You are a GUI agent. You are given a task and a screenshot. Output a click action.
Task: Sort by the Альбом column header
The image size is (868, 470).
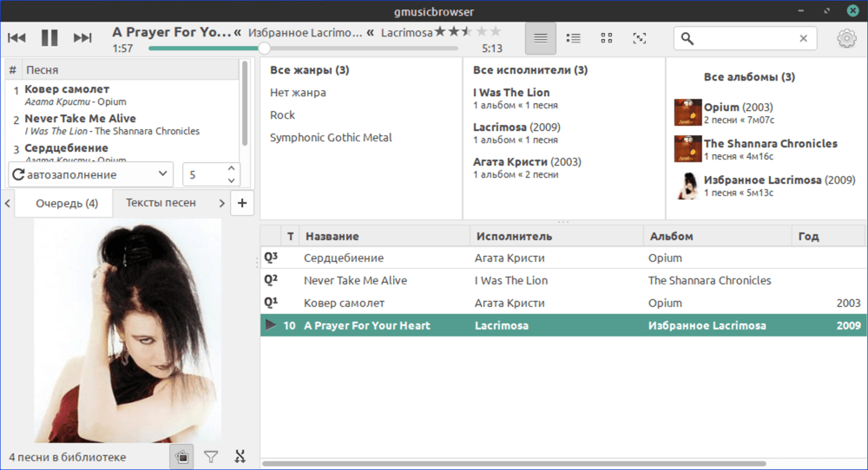point(718,236)
